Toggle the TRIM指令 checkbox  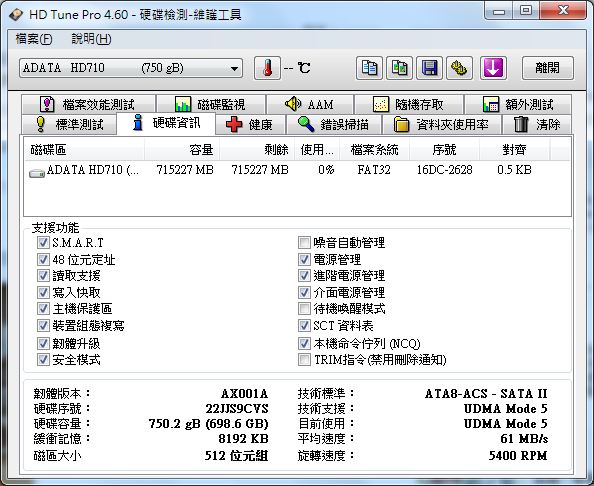click(x=304, y=359)
